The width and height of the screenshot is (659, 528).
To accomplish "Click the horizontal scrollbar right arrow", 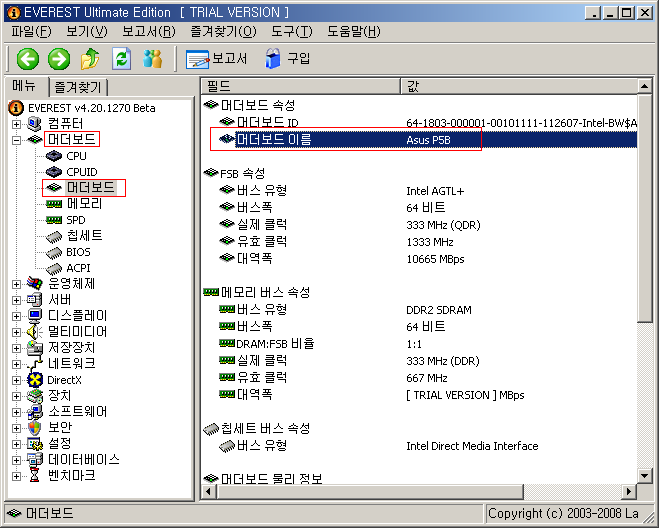I will (629, 491).
